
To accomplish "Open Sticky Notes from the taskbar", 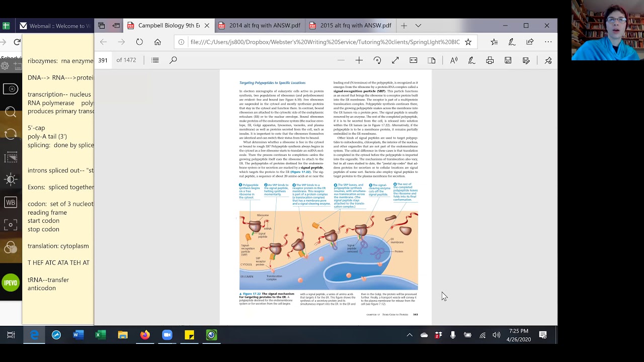I will click(189, 335).
